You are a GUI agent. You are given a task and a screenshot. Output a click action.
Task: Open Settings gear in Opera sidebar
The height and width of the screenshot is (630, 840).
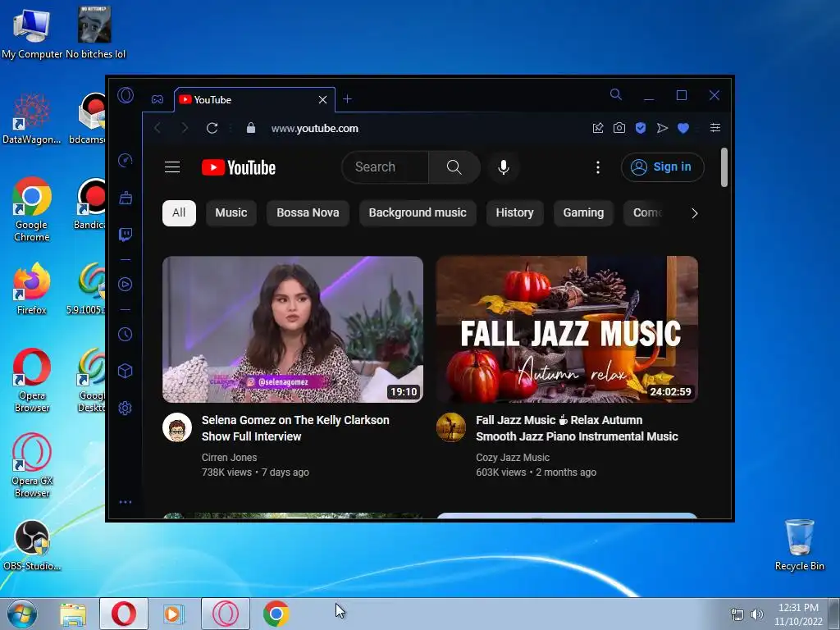click(125, 409)
